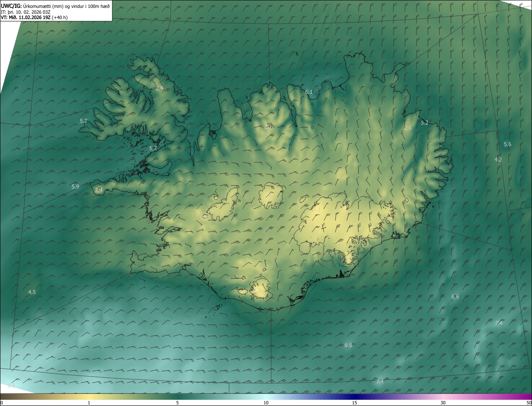Click the 0 tick label on color scale

[x=2, y=403]
